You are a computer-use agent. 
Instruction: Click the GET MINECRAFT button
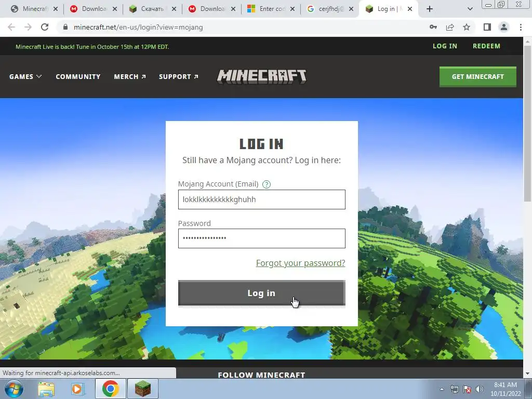click(x=478, y=77)
